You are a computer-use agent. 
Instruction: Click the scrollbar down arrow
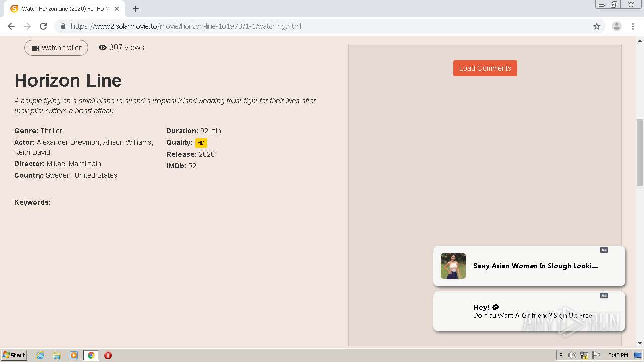(x=640, y=343)
